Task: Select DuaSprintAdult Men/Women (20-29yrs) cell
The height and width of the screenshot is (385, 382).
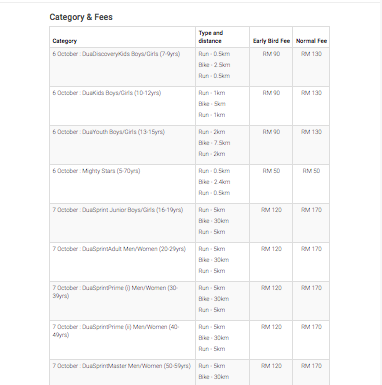Action: (122, 262)
